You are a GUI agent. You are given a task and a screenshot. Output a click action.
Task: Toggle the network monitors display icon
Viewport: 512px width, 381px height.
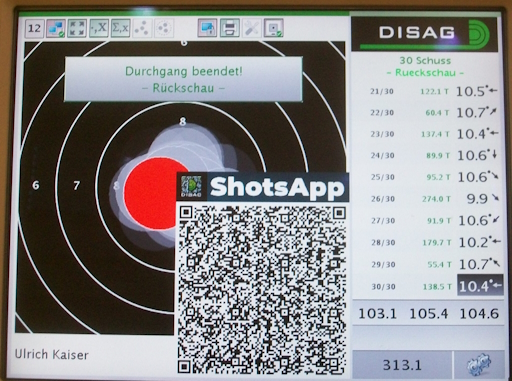[x=56, y=28]
